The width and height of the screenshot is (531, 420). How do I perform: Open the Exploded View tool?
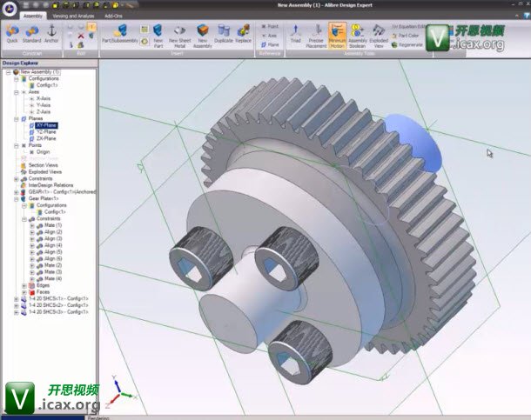pos(379,36)
